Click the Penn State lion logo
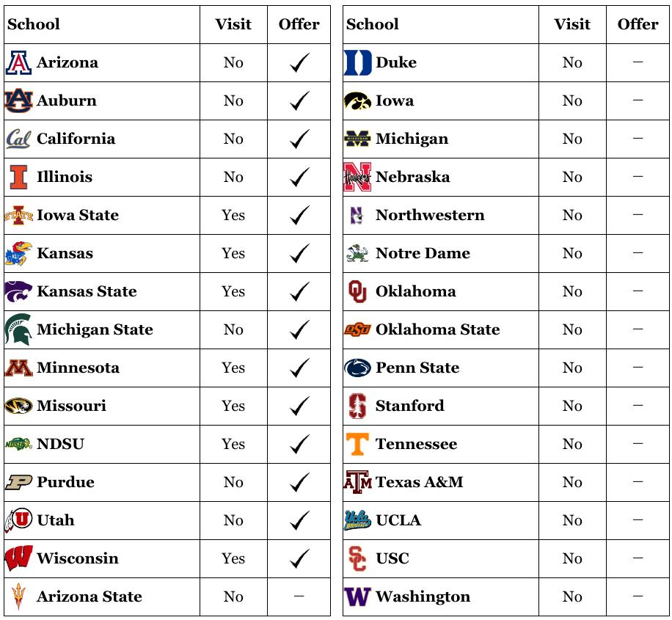 [x=357, y=368]
